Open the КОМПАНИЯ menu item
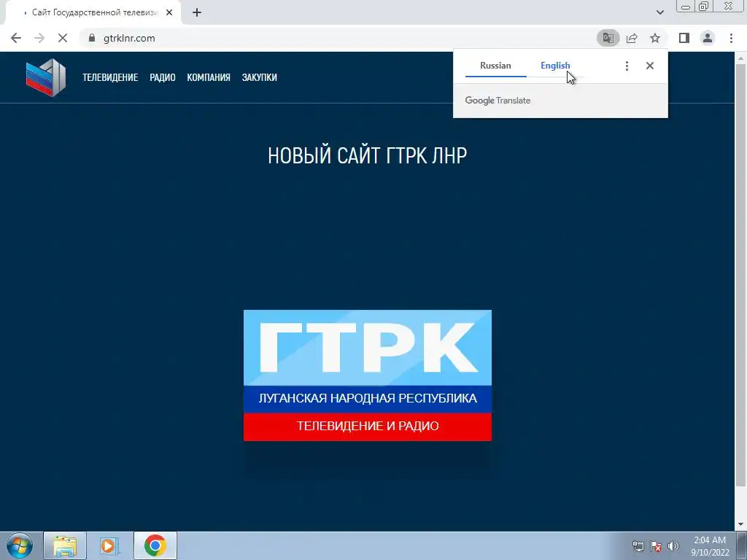The image size is (747, 560). 209,77
